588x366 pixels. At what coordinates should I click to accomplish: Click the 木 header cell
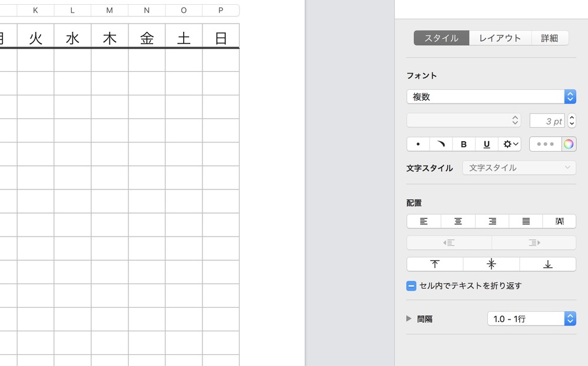(109, 36)
